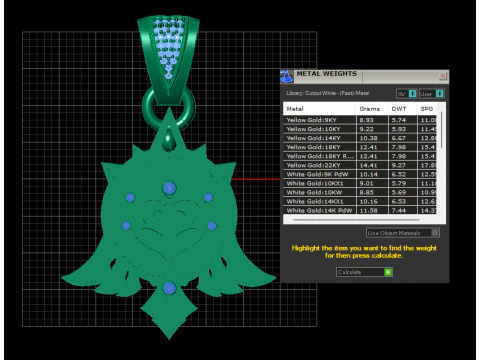The width and height of the screenshot is (480, 360).
Task: Click the Calculate button
Action: tap(364, 272)
